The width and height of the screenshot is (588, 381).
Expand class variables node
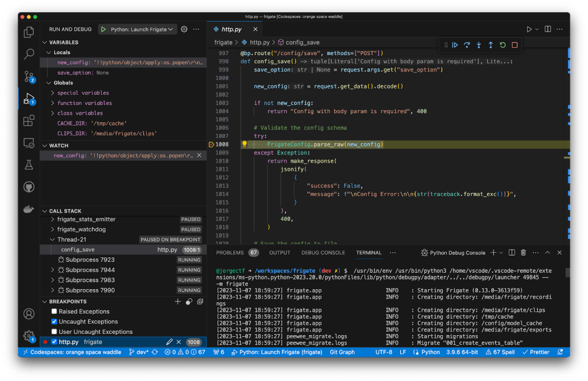coord(52,113)
